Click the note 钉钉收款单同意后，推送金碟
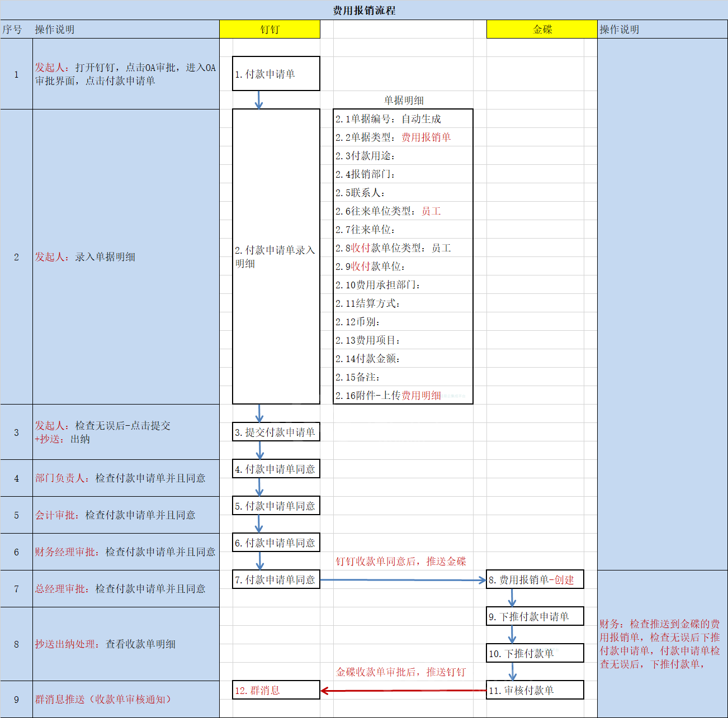Screen dimensions: 728x718 click(401, 561)
